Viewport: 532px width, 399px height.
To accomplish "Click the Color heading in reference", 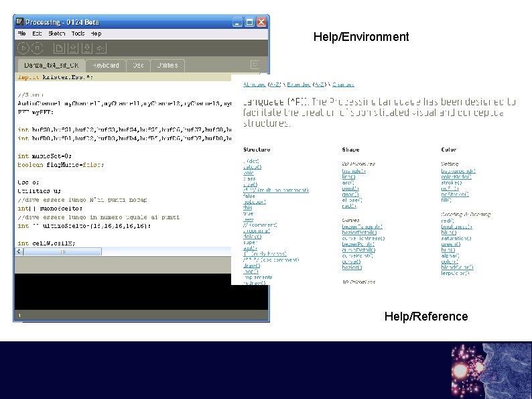I will 449,150.
